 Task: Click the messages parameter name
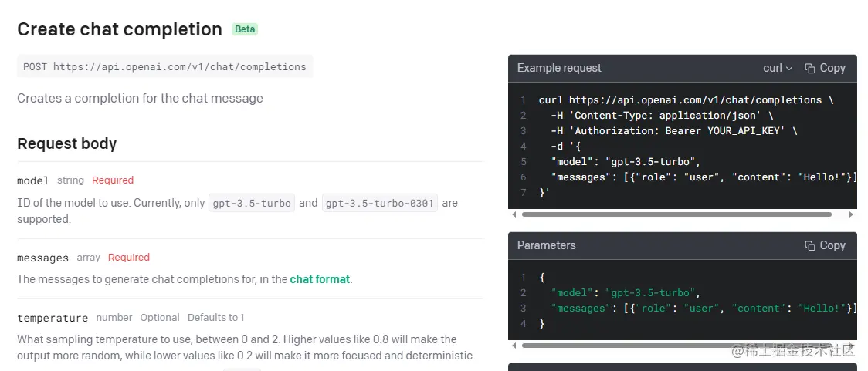click(x=43, y=258)
